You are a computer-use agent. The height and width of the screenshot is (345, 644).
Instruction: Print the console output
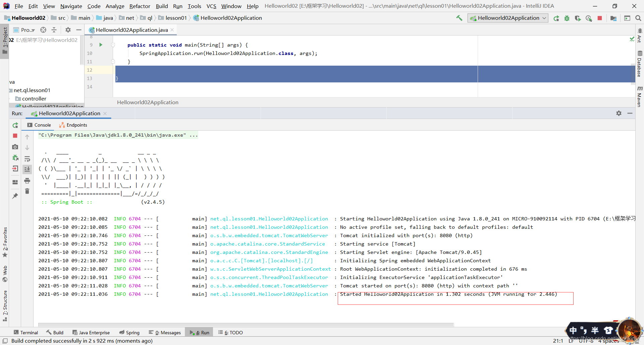click(x=27, y=181)
